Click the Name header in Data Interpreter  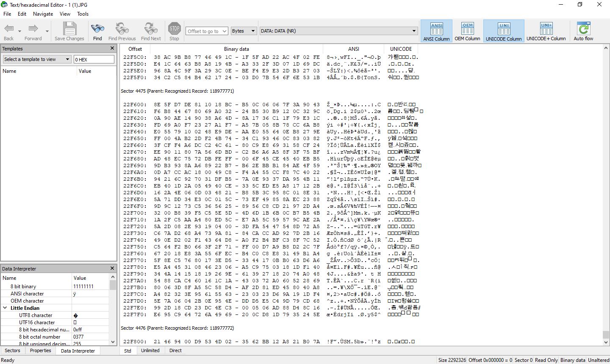(x=36, y=278)
